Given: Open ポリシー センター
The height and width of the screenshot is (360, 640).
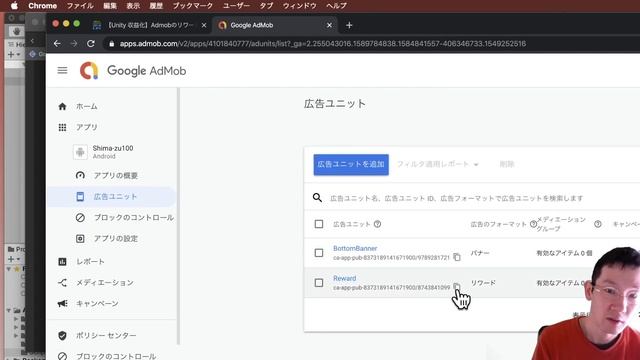Looking at the screenshot, I should point(106,336).
